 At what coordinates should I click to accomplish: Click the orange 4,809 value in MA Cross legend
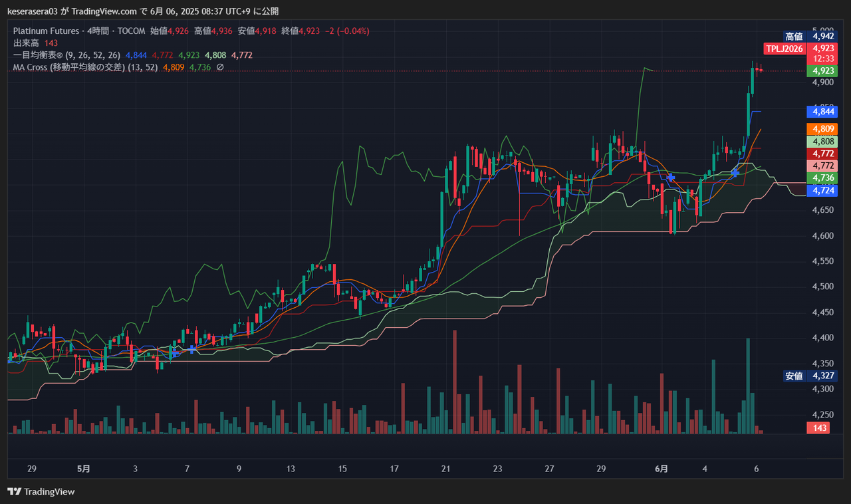[173, 67]
